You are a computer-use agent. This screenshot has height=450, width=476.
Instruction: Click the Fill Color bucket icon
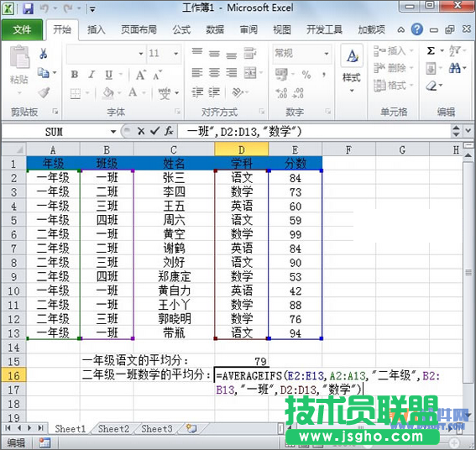coord(108,93)
